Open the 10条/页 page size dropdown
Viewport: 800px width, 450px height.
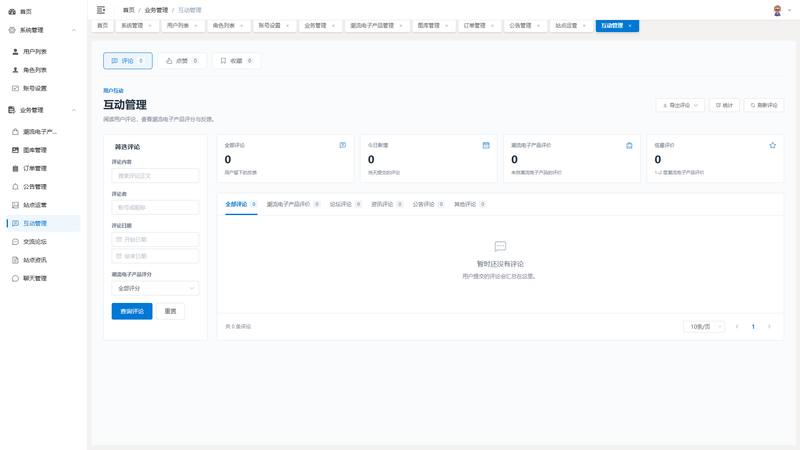click(x=704, y=327)
